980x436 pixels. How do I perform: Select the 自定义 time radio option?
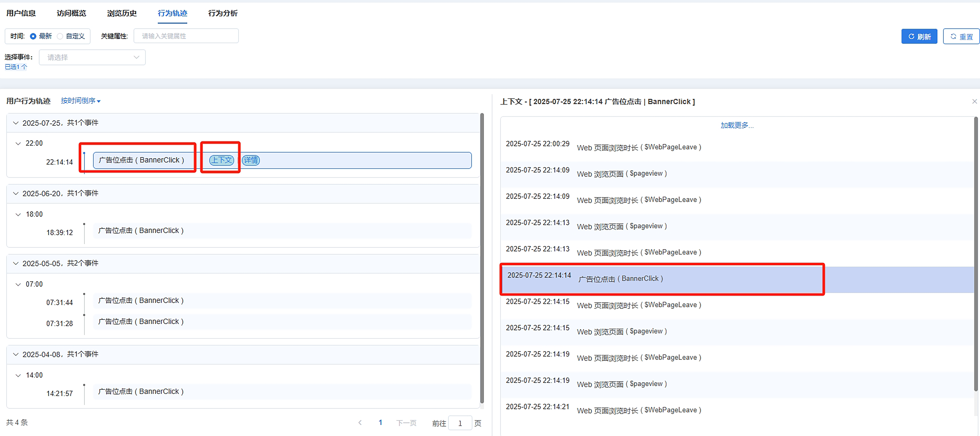(60, 36)
